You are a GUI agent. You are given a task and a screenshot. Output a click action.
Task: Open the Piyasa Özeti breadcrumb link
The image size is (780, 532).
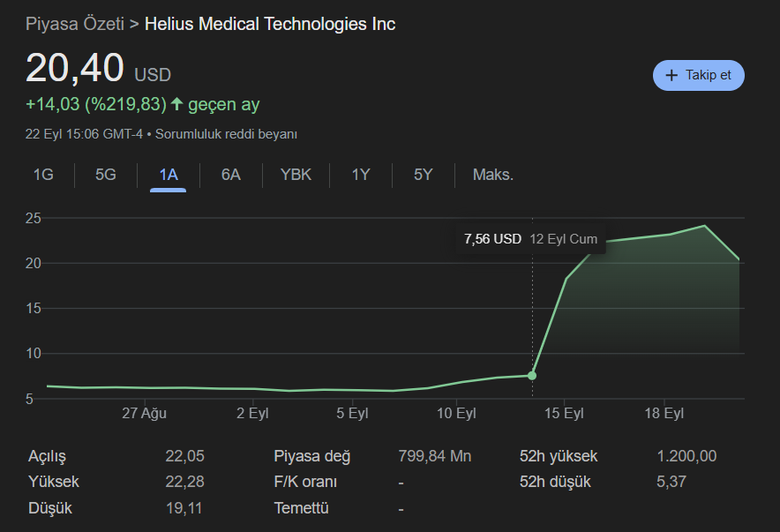click(x=75, y=24)
